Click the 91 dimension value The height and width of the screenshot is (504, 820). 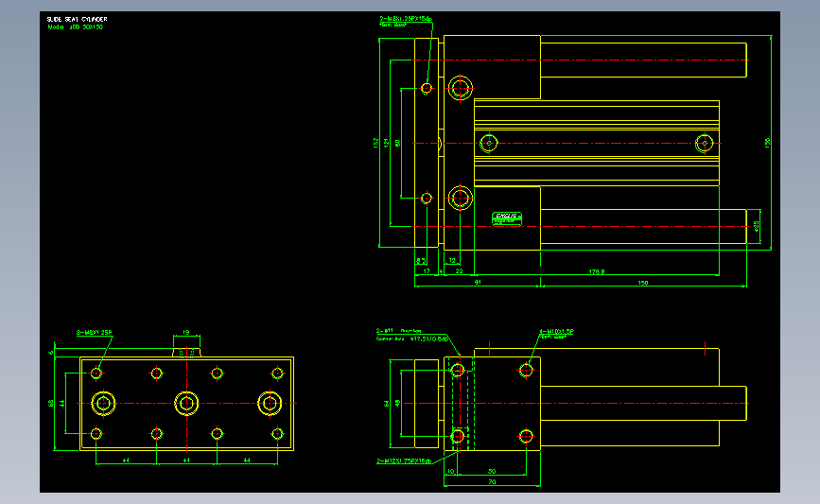[478, 283]
